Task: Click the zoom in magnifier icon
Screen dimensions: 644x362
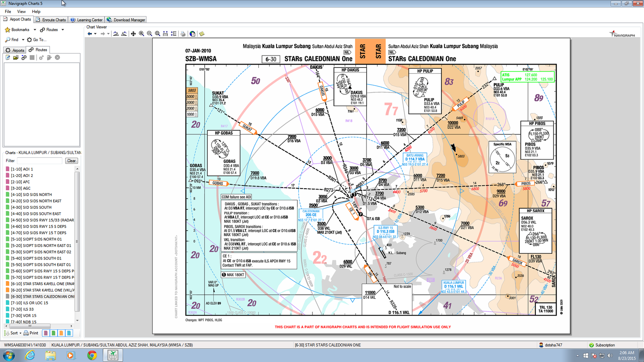Action: tap(141, 34)
